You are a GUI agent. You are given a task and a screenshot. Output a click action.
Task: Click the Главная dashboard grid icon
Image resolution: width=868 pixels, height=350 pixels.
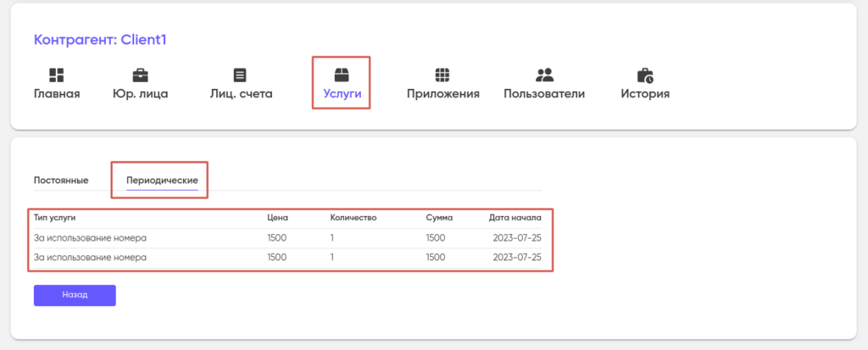pos(56,75)
